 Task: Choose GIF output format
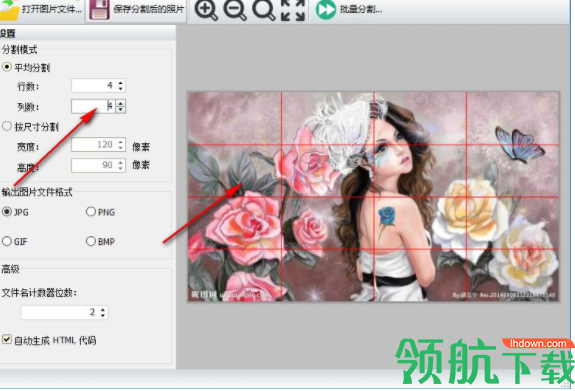point(7,241)
